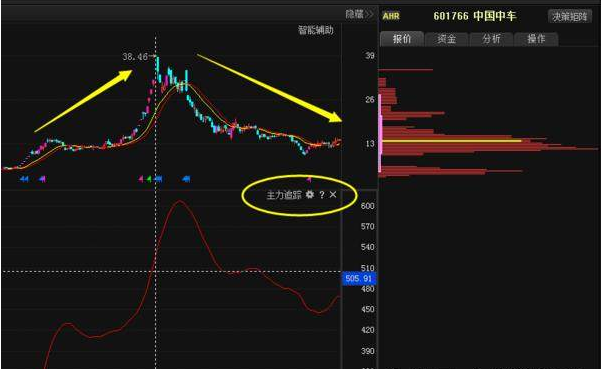Click the 主力追踪 indicator name label
602x369 pixels.
click(284, 195)
